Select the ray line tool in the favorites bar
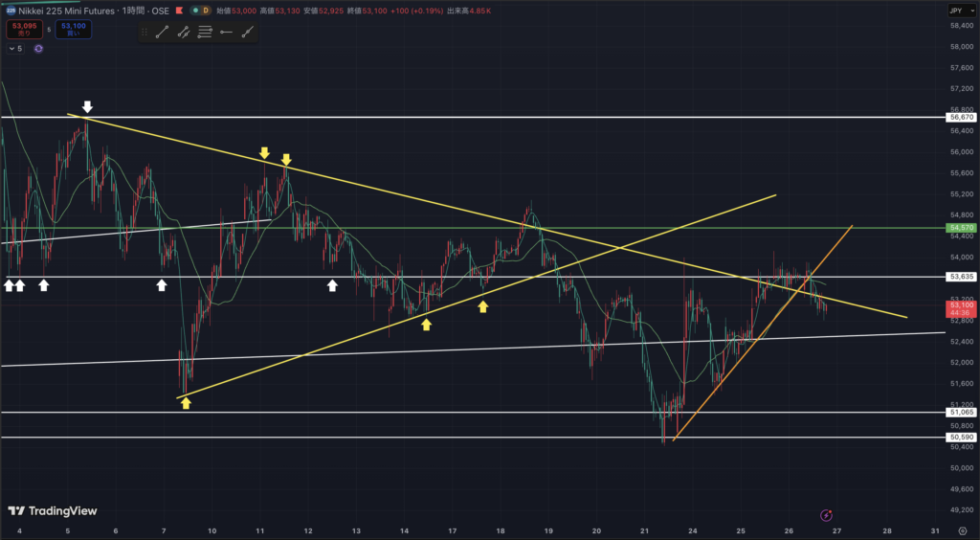This screenshot has height=540, width=980. click(x=248, y=32)
